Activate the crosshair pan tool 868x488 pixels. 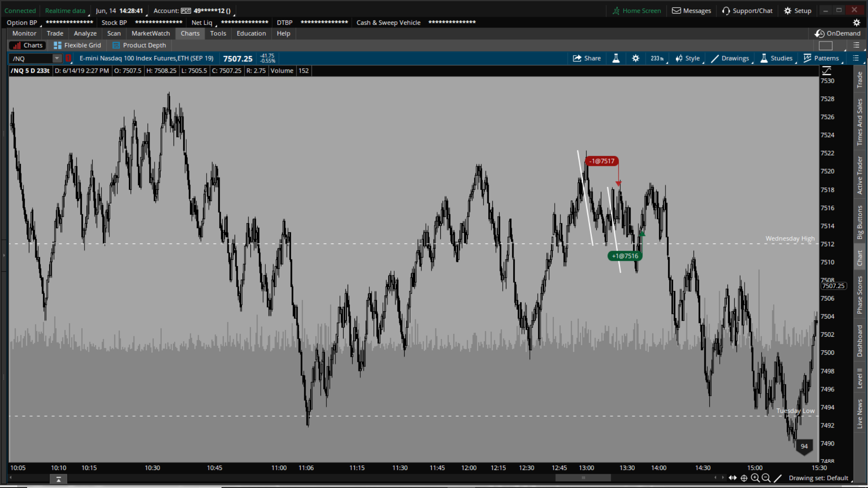(744, 478)
